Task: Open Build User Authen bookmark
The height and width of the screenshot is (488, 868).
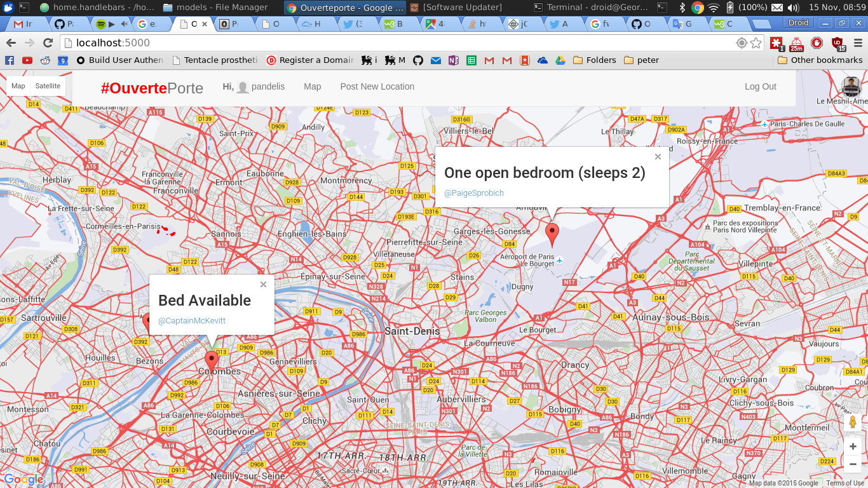Action: 119,60
